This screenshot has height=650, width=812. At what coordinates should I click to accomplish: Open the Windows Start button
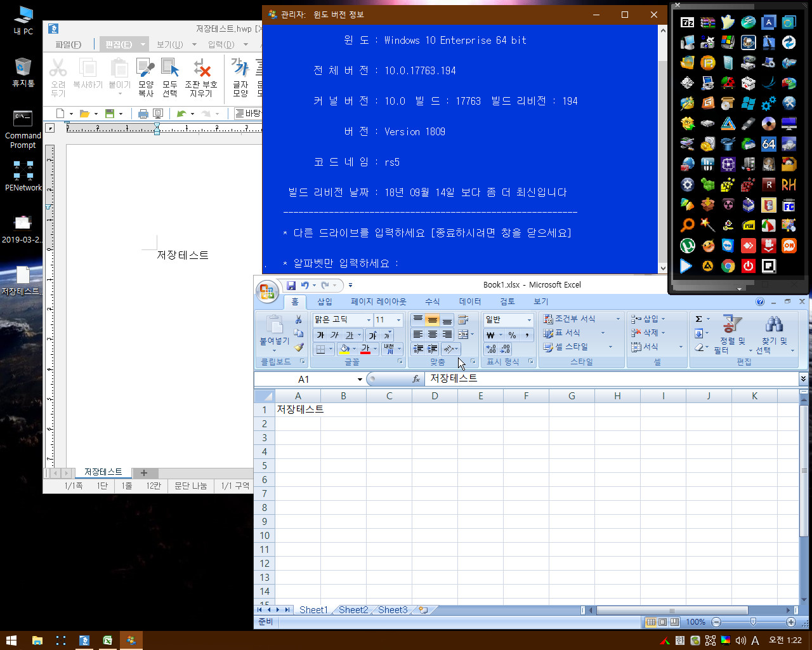click(11, 640)
